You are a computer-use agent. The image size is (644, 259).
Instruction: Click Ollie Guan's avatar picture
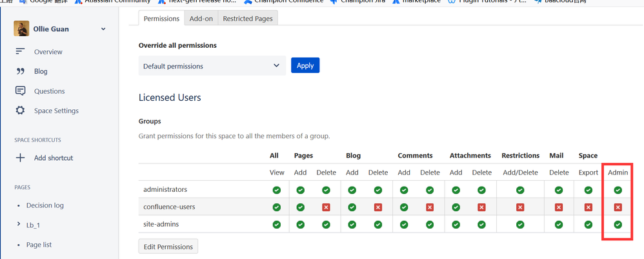[21, 29]
